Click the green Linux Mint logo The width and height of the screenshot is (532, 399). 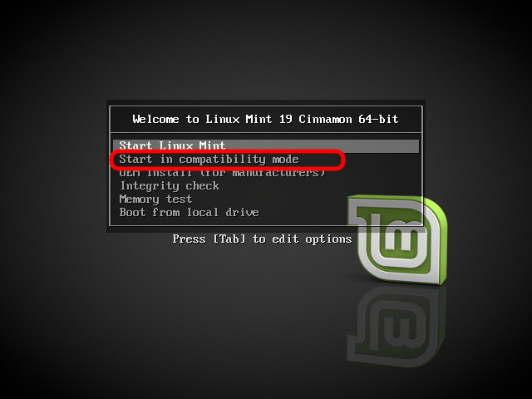click(x=397, y=239)
